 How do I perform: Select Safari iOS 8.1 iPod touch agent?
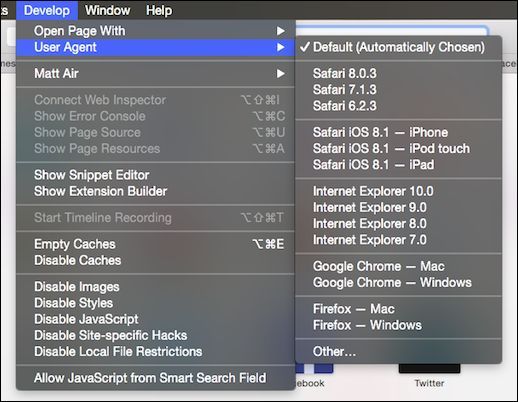[x=398, y=149]
